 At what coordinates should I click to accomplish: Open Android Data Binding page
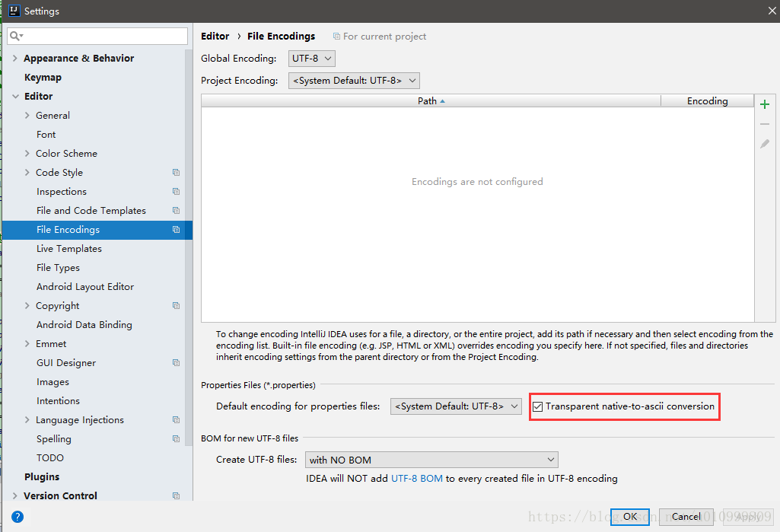tap(84, 324)
